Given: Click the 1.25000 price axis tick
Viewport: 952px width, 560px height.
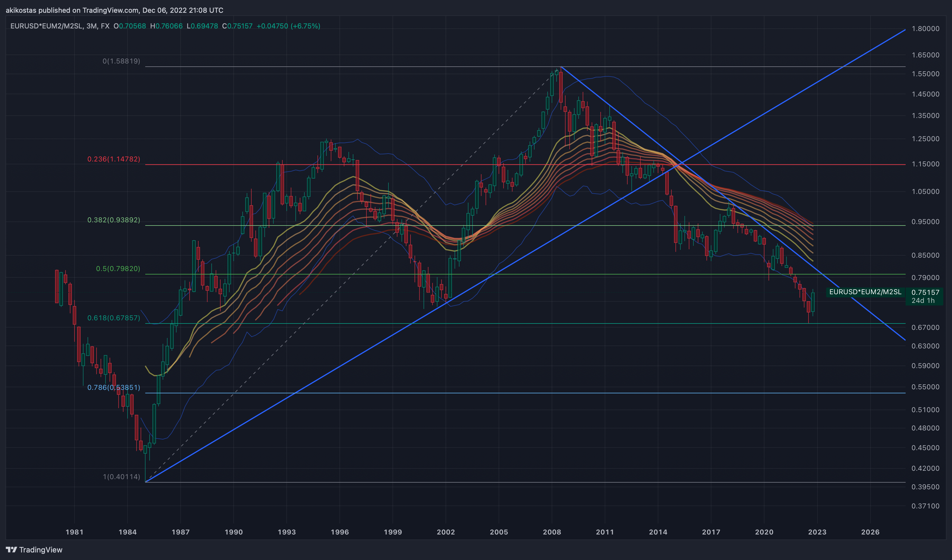Looking at the screenshot, I should coord(925,139).
